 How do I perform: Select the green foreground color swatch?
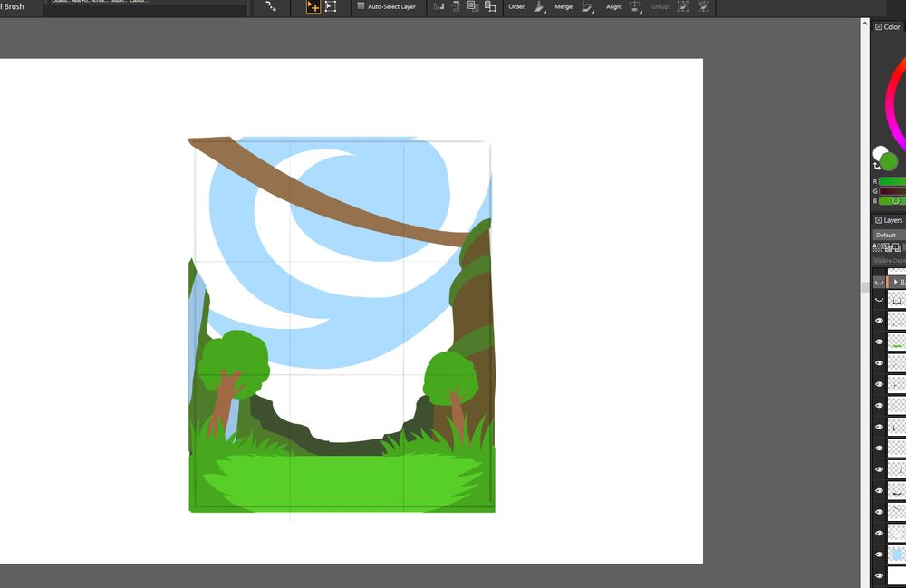point(889,161)
